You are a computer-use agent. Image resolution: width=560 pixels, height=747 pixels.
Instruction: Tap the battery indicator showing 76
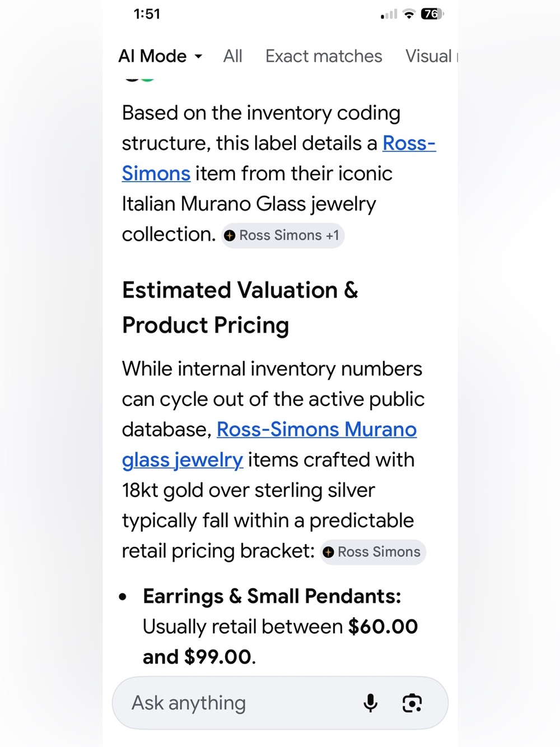tap(432, 14)
